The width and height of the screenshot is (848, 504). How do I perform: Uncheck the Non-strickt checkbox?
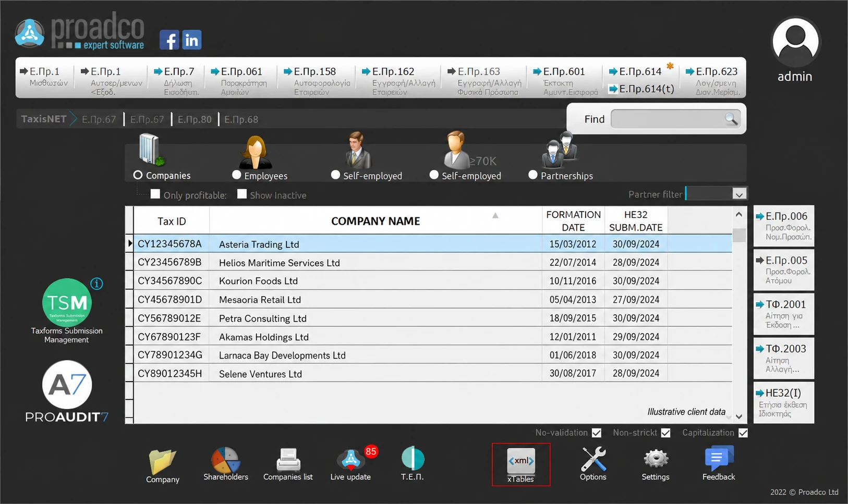click(665, 433)
